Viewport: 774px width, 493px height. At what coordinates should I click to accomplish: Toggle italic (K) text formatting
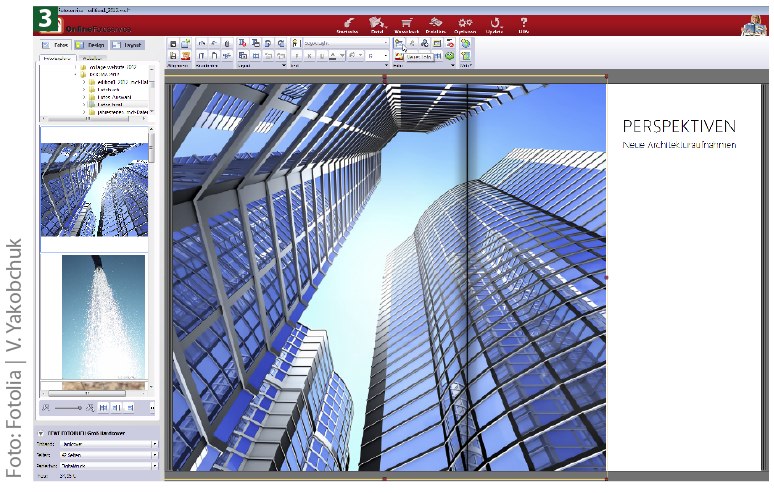(310, 56)
